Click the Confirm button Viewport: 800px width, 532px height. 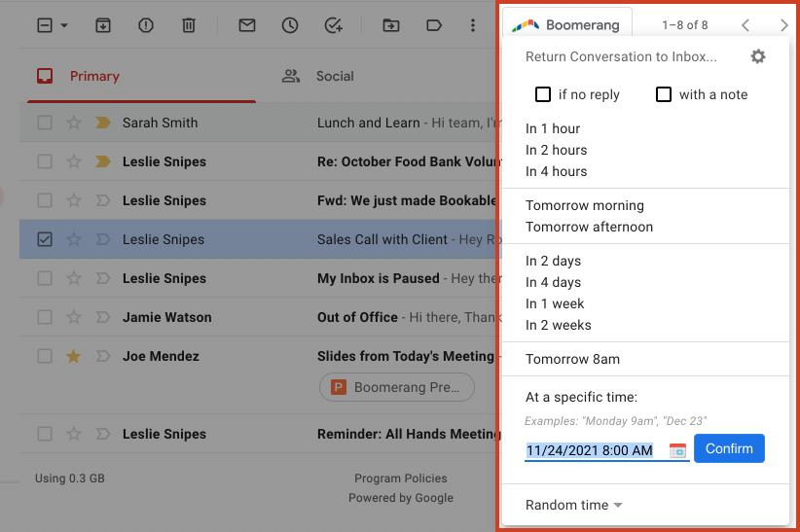729,448
